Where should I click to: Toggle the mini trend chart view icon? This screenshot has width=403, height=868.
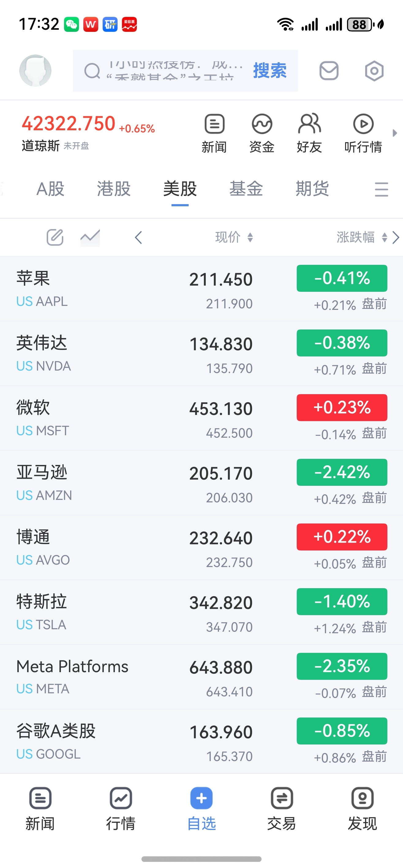pyautogui.click(x=90, y=237)
